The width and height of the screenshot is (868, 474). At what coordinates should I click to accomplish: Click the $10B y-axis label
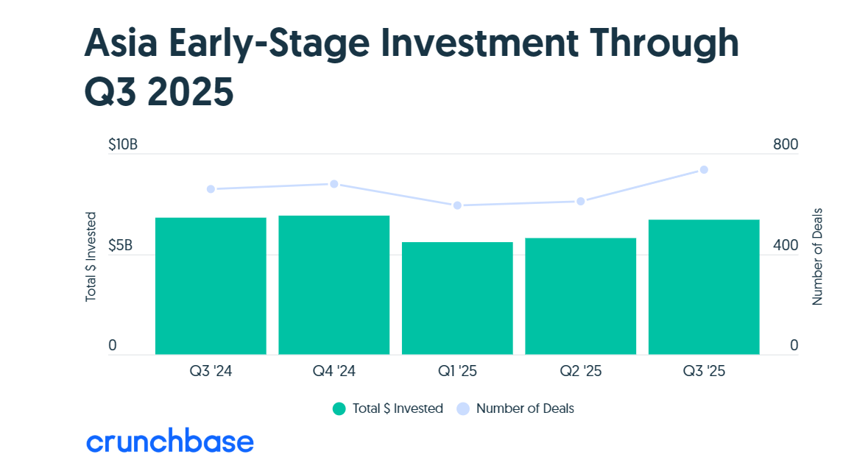click(x=123, y=145)
